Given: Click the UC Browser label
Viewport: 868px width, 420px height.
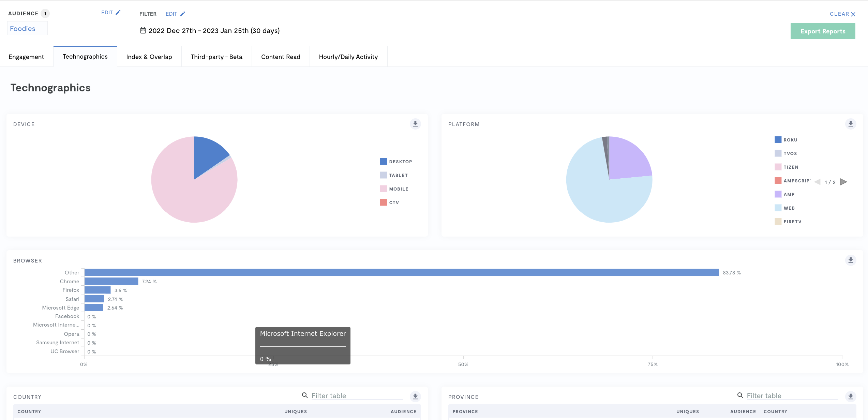Looking at the screenshot, I should tap(65, 351).
